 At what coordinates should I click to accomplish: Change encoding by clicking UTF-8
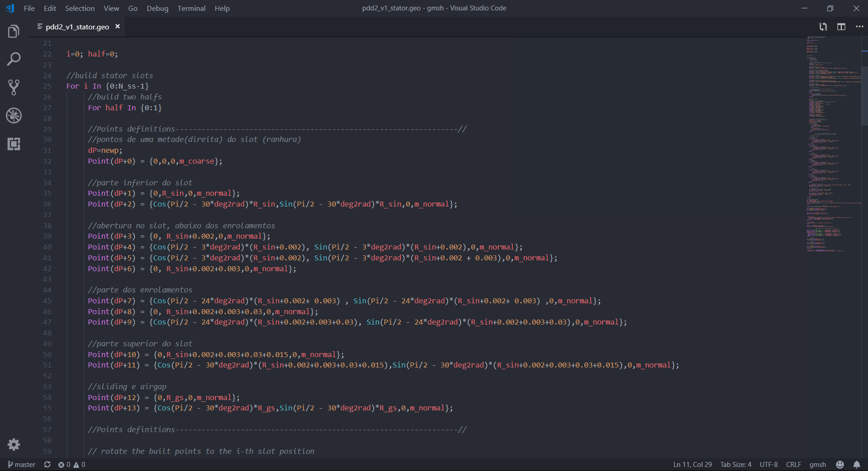tap(768, 464)
